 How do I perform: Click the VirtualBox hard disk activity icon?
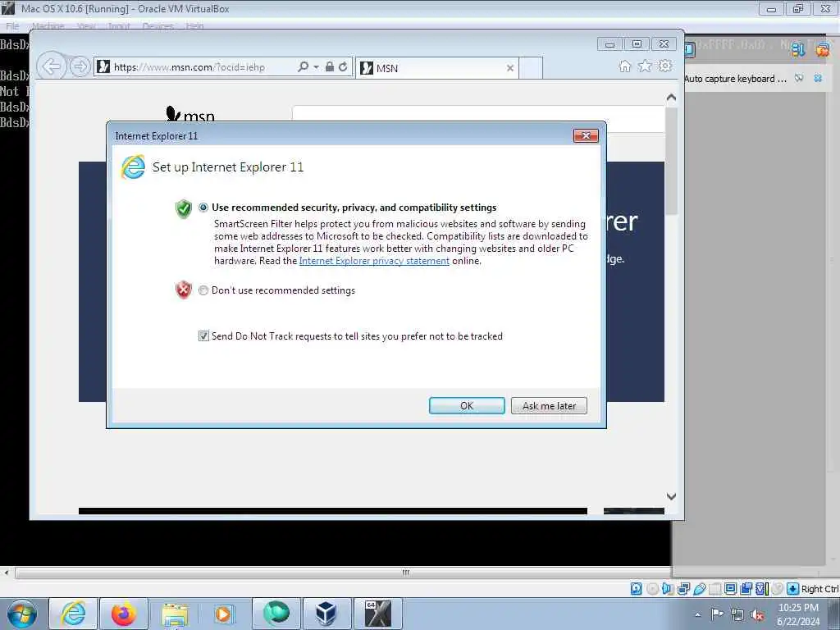636,589
